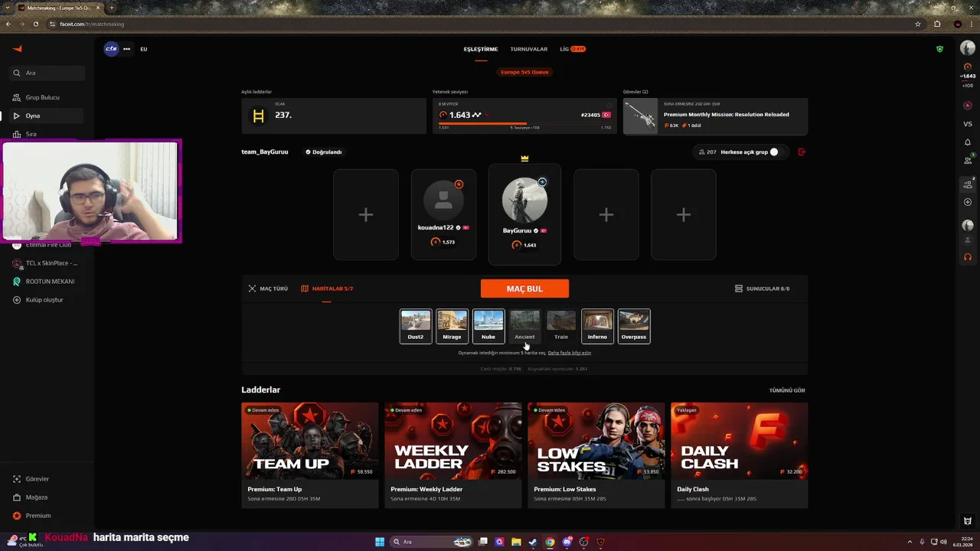The width and height of the screenshot is (980, 551).
Task: Open the Aylık ladderlar 237 card
Action: [334, 116]
